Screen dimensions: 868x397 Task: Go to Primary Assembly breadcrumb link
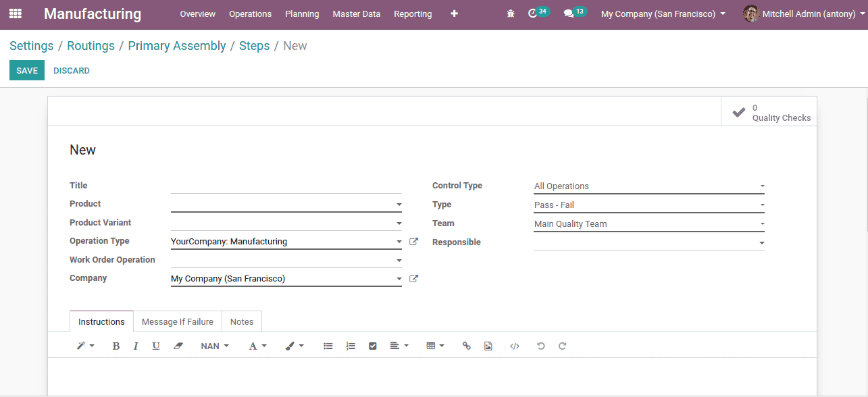177,46
